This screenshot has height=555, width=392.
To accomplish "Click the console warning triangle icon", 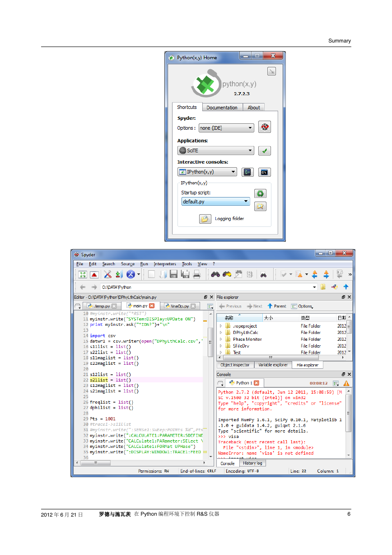I will coord(346,383).
